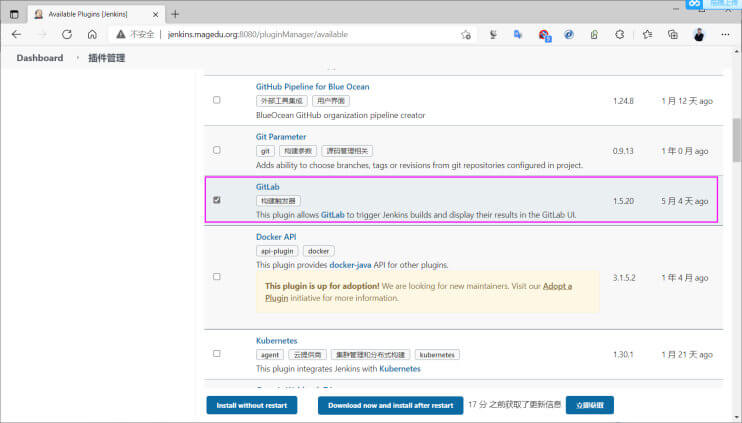Image resolution: width=742 pixels, height=423 pixels.
Task: Click the api-plugin tag
Action: [277, 251]
